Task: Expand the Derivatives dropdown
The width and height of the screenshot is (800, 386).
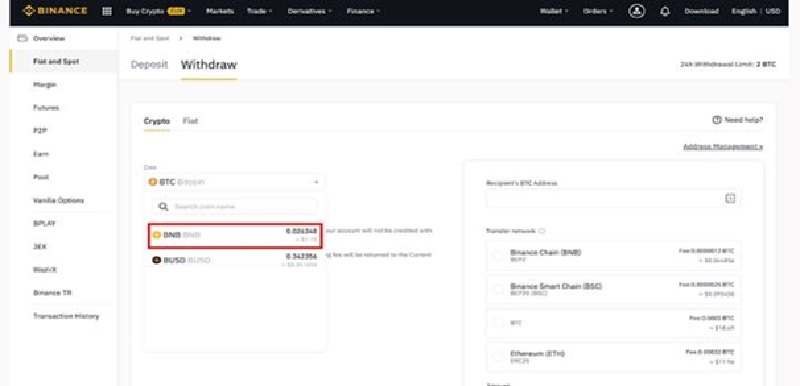Action: tap(310, 11)
